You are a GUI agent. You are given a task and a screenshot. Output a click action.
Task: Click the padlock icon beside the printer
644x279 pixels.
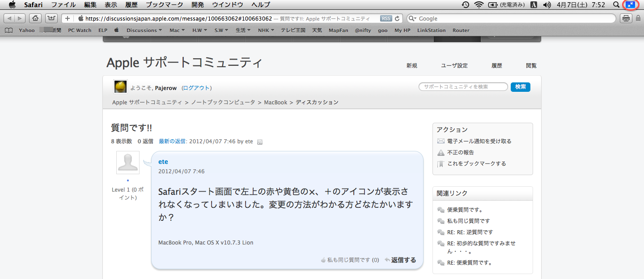638,18
